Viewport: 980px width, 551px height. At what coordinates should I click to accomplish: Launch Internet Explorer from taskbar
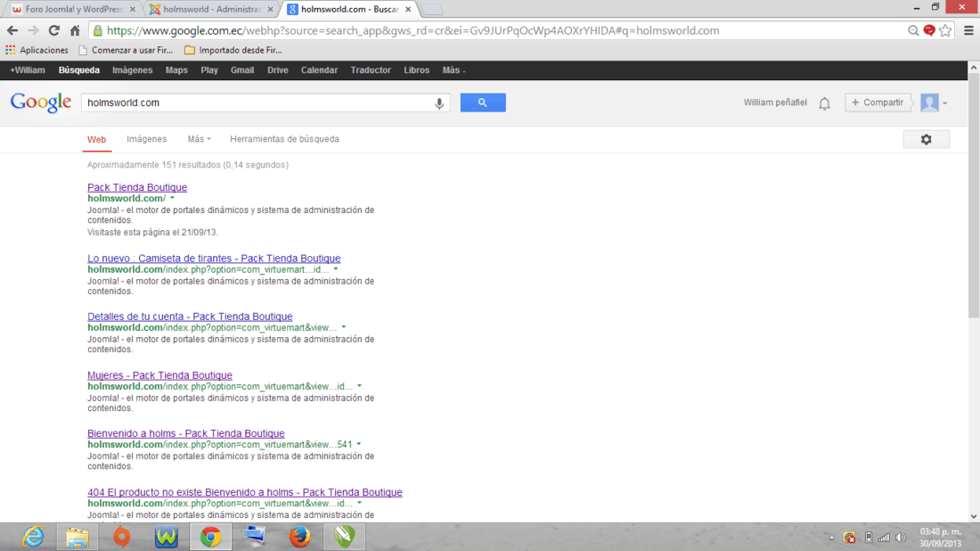pyautogui.click(x=33, y=537)
